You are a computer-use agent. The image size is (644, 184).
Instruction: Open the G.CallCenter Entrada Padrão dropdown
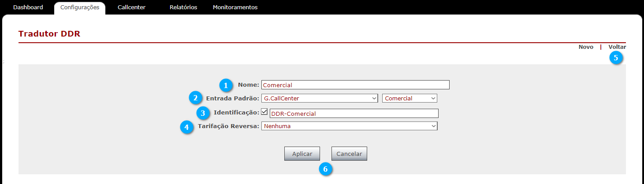tap(320, 98)
